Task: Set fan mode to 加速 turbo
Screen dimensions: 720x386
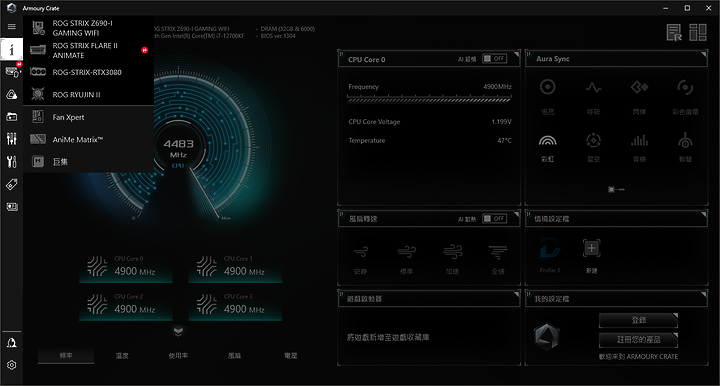Action: tap(452, 259)
